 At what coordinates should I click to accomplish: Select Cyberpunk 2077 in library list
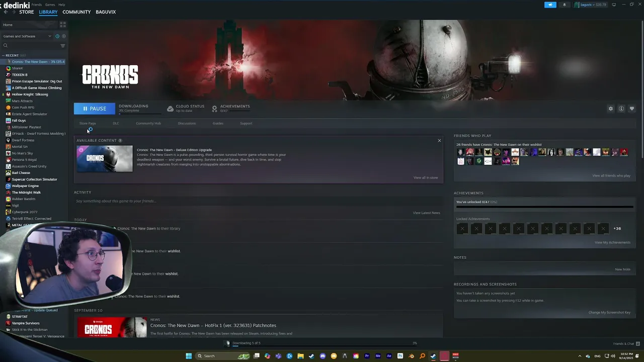24,212
